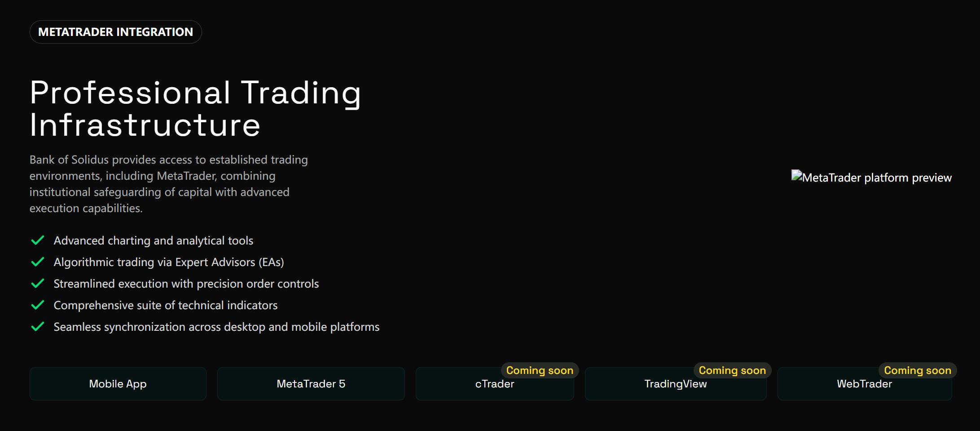The width and height of the screenshot is (980, 431).
Task: Select the Mobile App platform button
Action: [x=118, y=384]
